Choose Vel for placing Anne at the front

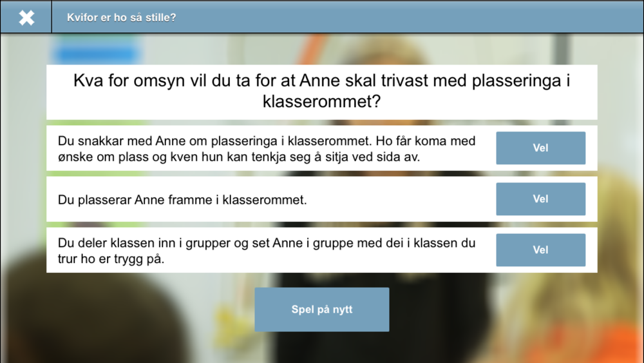click(x=540, y=199)
